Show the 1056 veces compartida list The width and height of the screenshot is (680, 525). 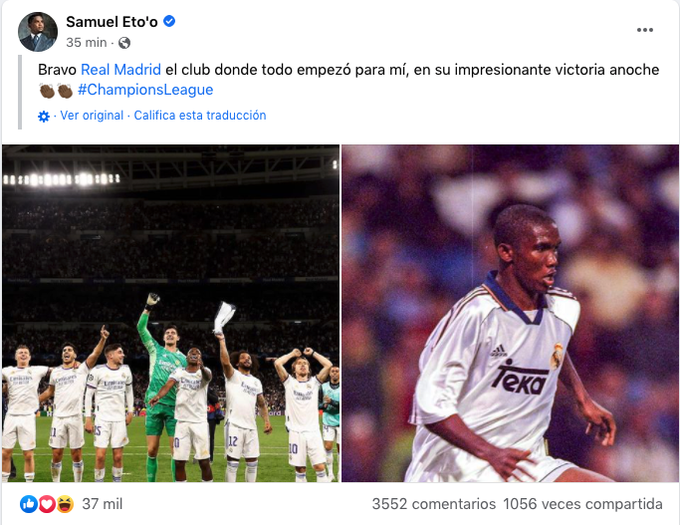[x=583, y=504]
